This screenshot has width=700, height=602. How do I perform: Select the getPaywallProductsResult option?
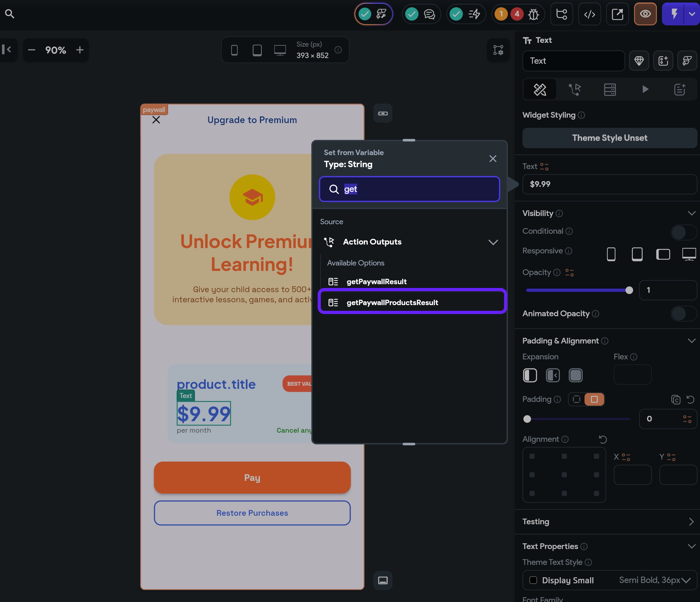[392, 303]
